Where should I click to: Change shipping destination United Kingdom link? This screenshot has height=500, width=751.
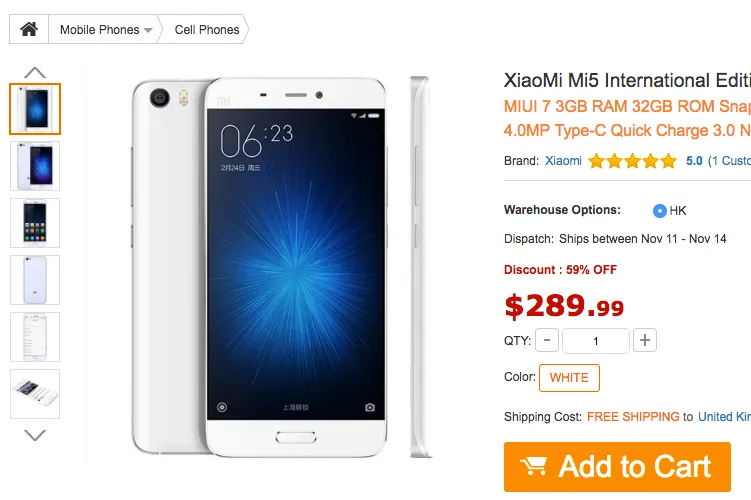coord(724,417)
